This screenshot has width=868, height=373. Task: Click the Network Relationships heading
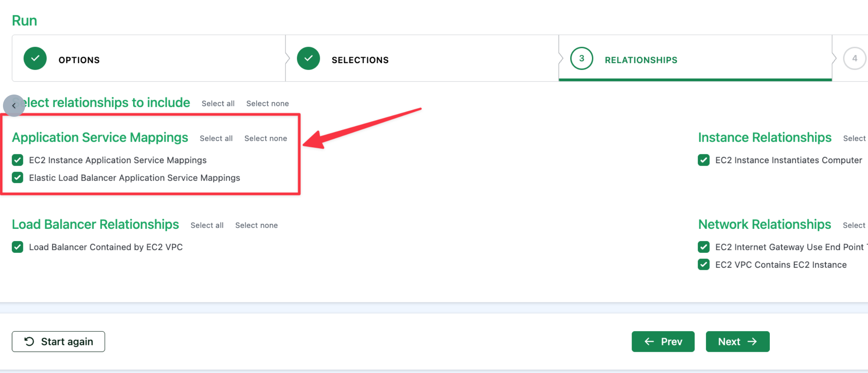coord(765,224)
